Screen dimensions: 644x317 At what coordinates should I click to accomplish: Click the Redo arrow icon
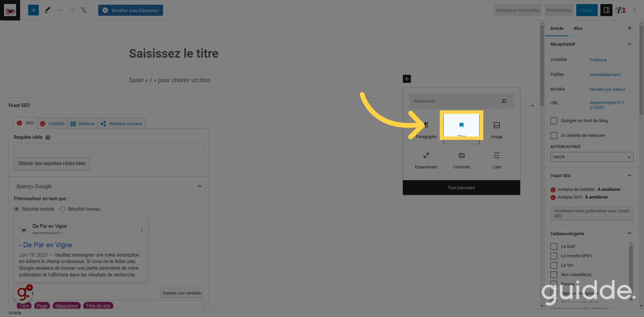coord(72,10)
